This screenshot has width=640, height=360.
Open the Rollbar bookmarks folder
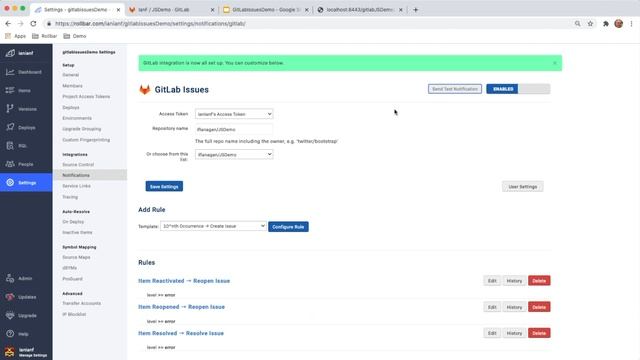pos(44,36)
